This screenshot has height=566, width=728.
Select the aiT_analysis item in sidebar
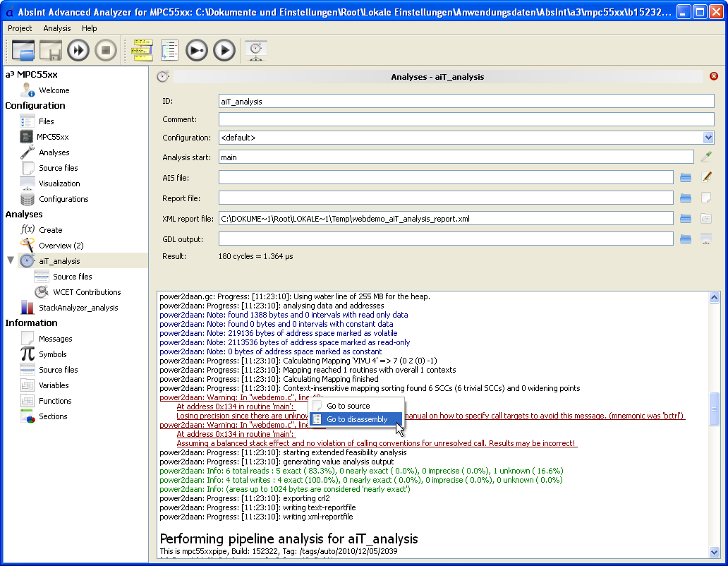pos(59,261)
